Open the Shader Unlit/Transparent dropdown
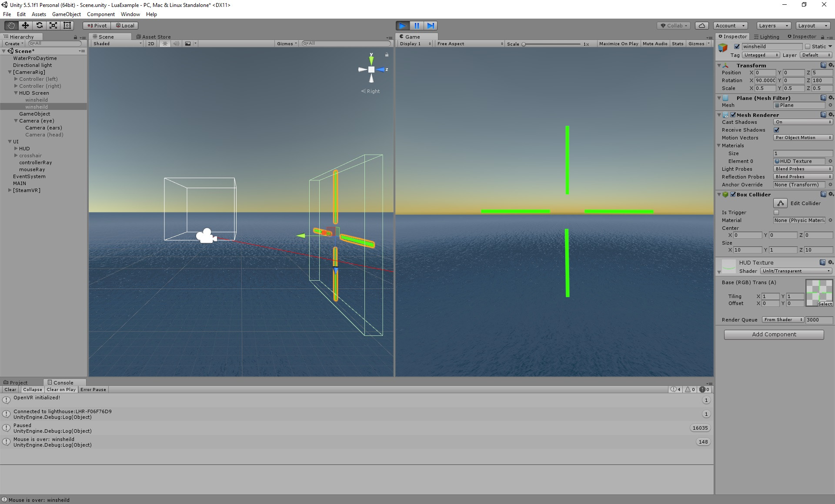The height and width of the screenshot is (504, 835). pyautogui.click(x=796, y=271)
